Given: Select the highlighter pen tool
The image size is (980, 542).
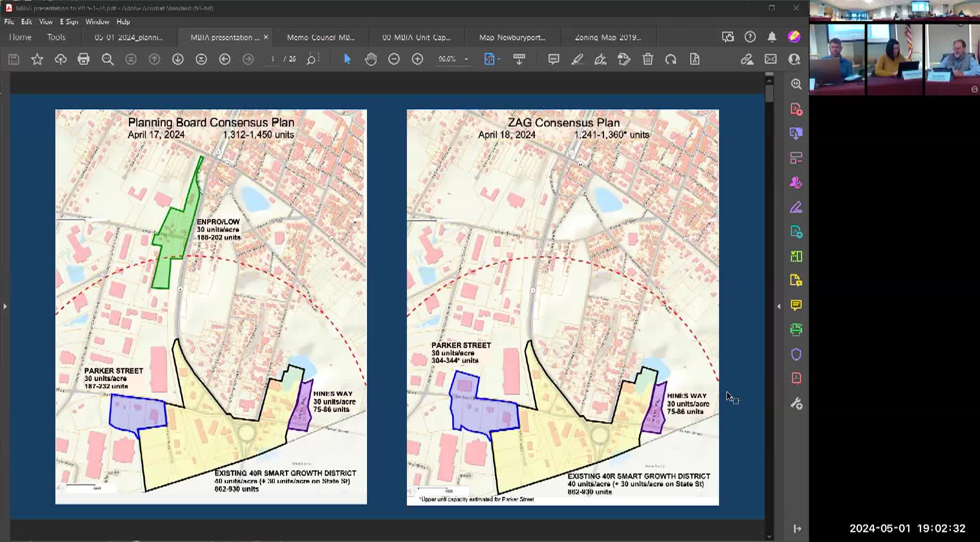Looking at the screenshot, I should [x=577, y=59].
